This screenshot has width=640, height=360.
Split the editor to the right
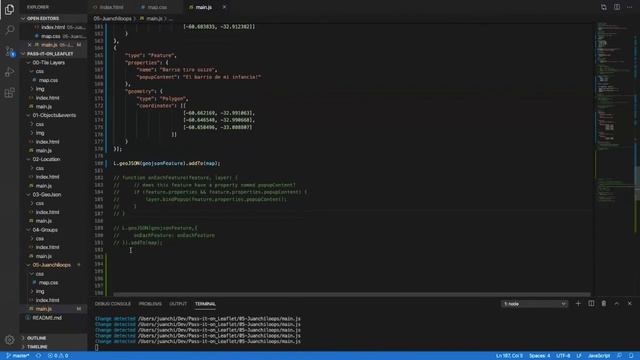click(x=617, y=7)
